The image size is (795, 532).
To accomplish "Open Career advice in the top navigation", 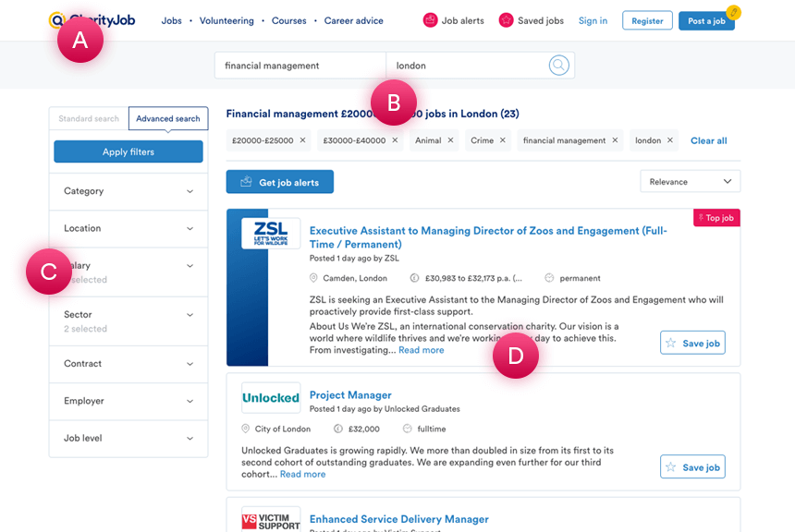I will (354, 20).
